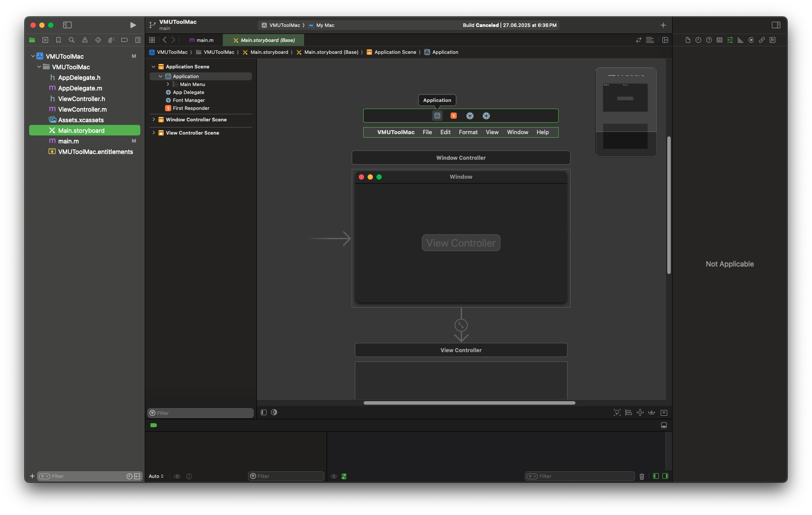Select the Main.storyboard (Base) tab
This screenshot has width=812, height=515.
click(x=264, y=40)
